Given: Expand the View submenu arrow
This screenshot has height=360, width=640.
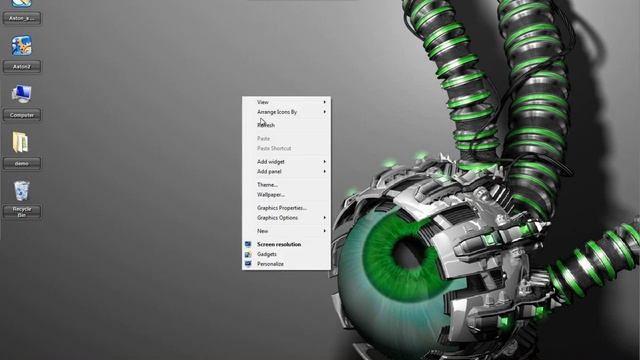Looking at the screenshot, I should [x=324, y=102].
